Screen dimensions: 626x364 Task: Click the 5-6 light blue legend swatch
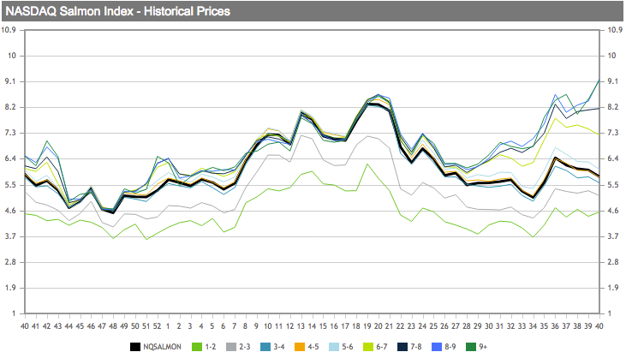[x=334, y=347]
